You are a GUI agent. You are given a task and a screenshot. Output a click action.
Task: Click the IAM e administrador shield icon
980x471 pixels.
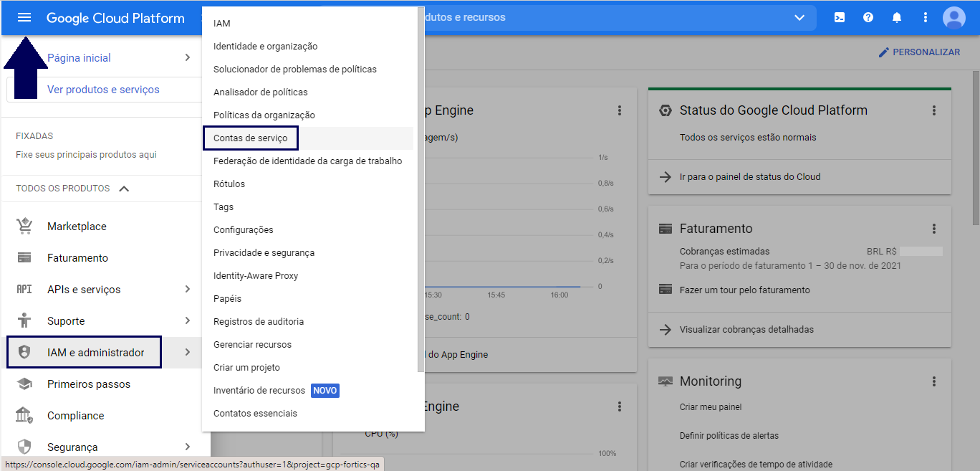24,353
